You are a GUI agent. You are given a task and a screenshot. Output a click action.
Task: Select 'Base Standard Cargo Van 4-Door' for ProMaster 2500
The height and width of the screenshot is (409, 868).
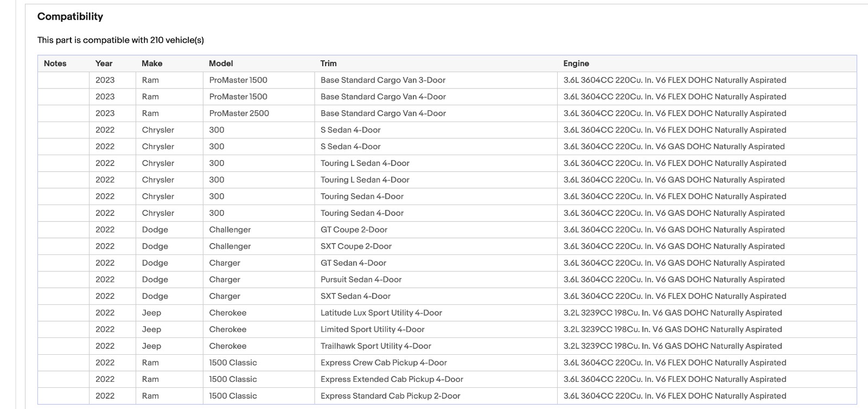point(436,113)
